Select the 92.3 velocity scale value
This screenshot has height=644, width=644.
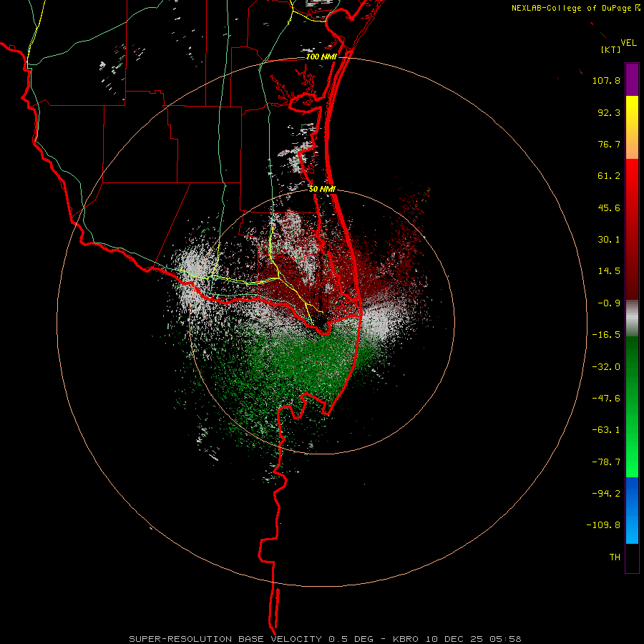click(x=609, y=112)
